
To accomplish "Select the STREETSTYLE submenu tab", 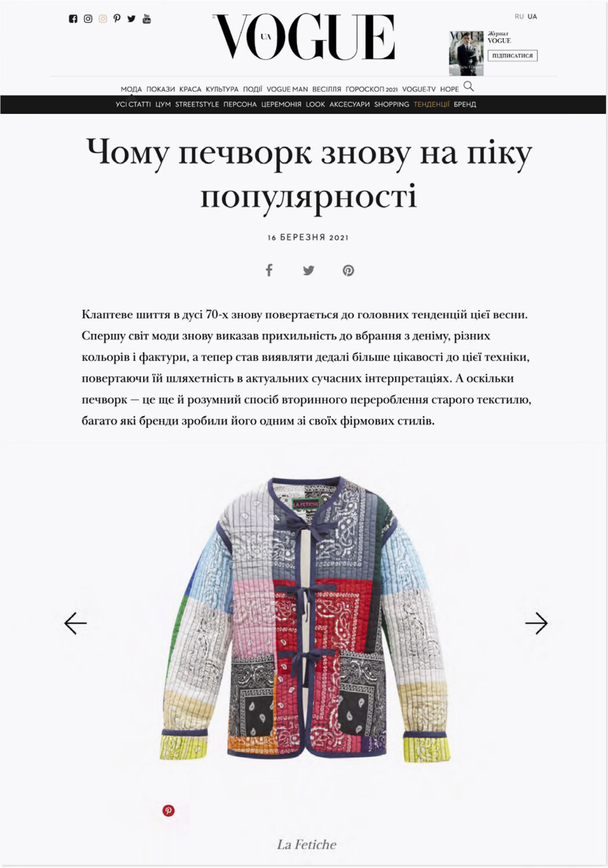I will [x=197, y=104].
